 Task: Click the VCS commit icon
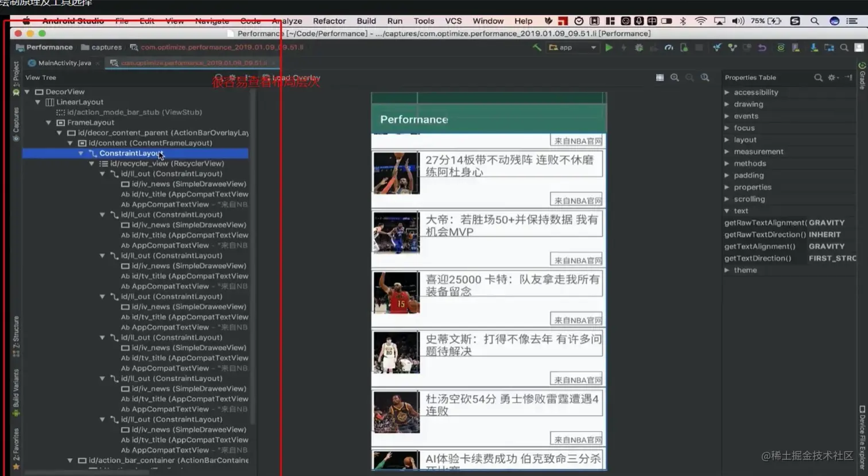pos(732,48)
